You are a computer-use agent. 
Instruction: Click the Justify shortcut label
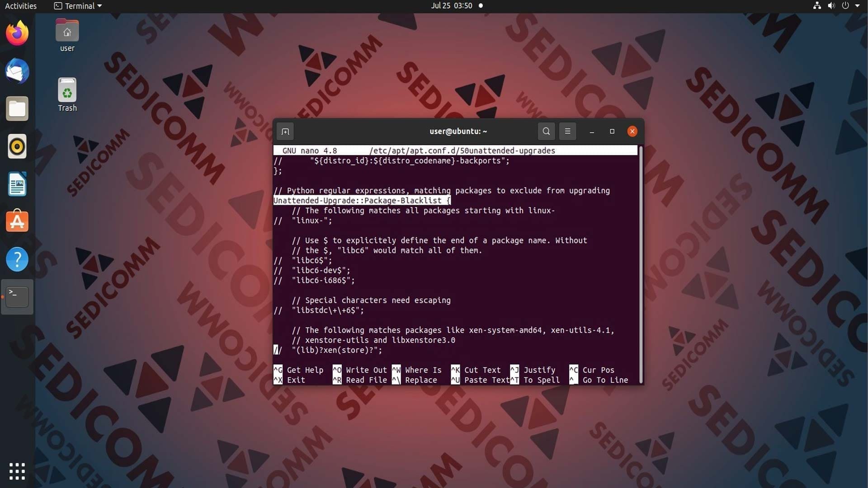click(x=539, y=370)
